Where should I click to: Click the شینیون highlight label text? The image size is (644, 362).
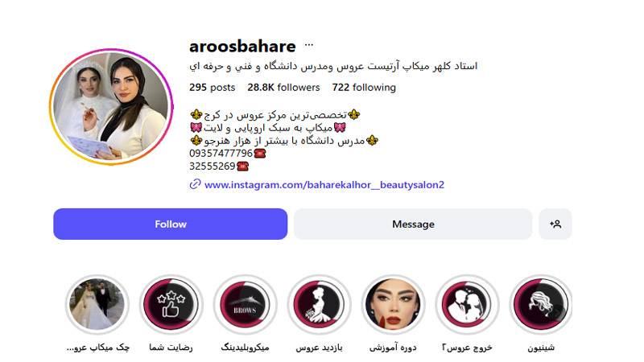coord(541,348)
